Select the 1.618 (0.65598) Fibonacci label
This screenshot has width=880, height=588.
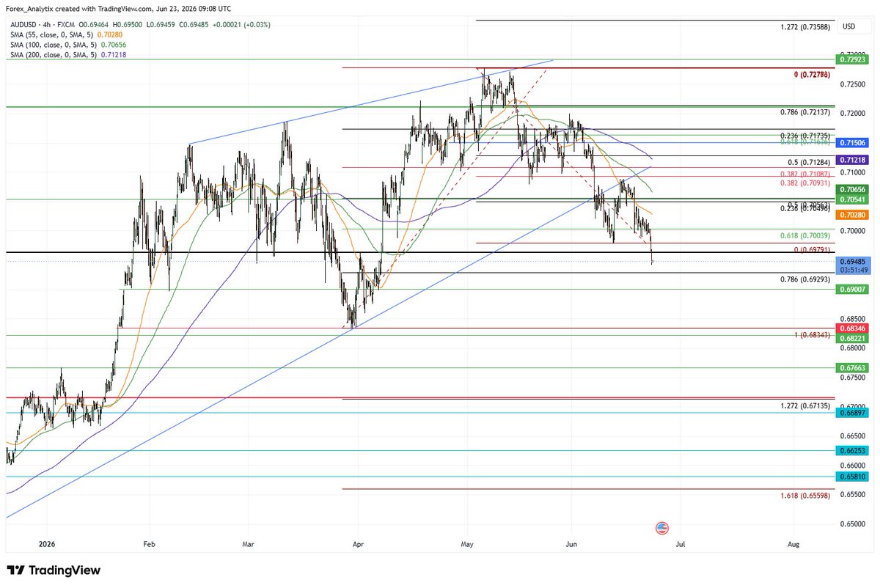click(x=804, y=496)
